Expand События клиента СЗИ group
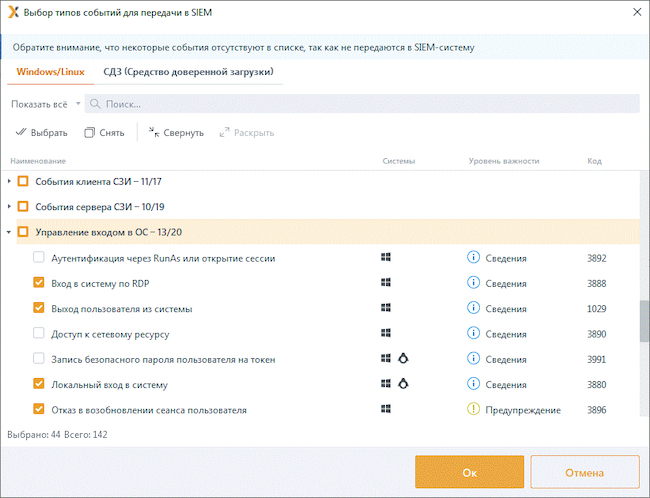The image size is (650, 498). click(x=10, y=181)
